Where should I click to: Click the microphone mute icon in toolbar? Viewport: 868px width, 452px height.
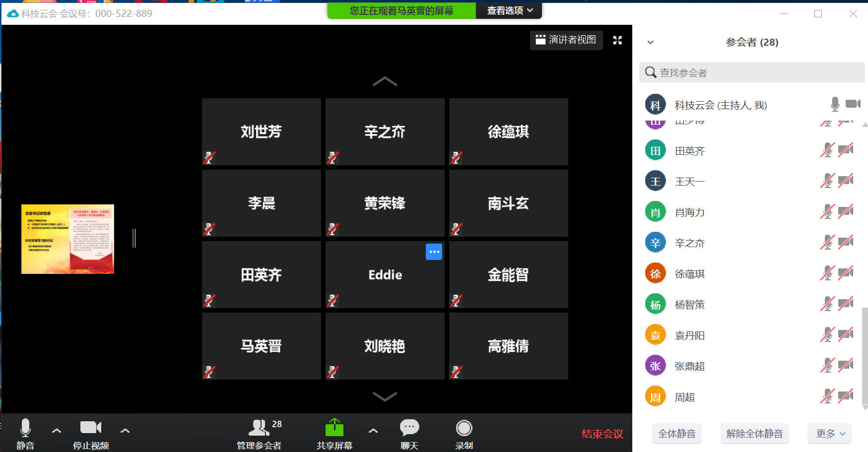25,428
